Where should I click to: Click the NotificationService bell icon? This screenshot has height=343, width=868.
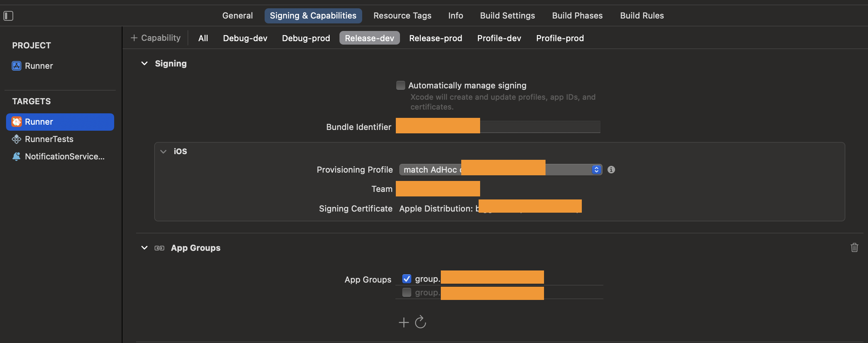17,156
